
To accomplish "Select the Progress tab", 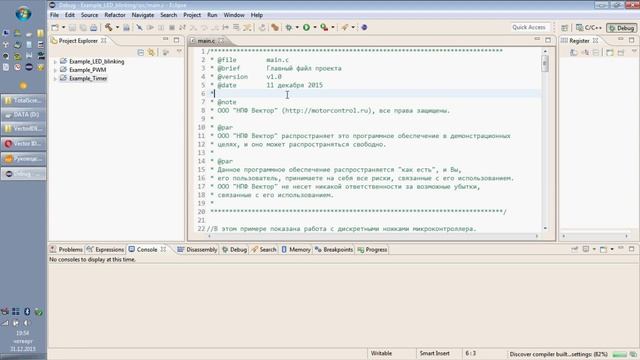I will 372,249.
